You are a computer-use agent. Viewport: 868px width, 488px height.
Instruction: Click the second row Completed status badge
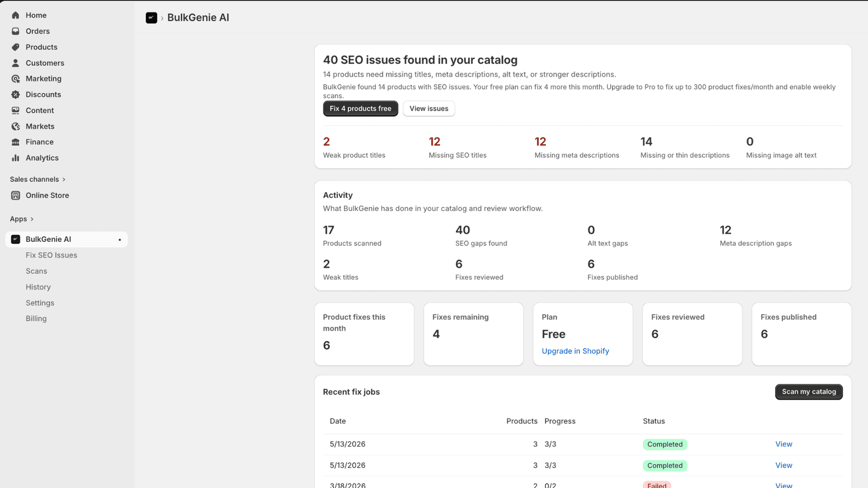665,466
